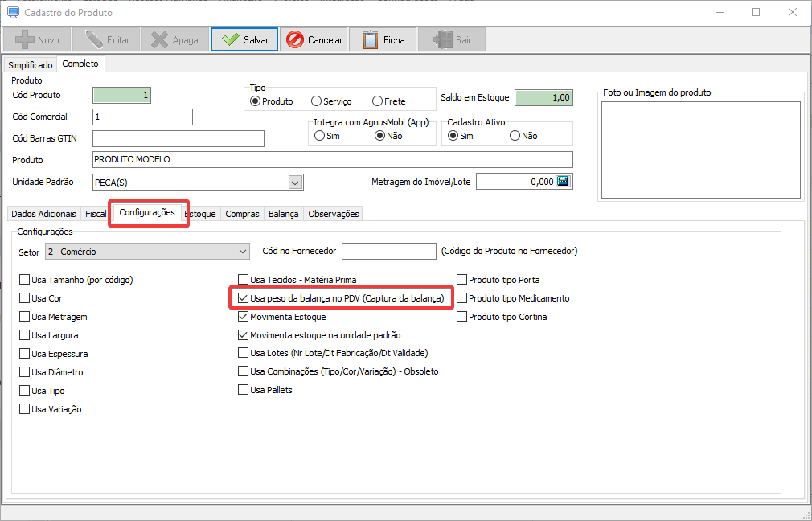Minimize the Cadastro do Produto window
Screen dimensions: 812x521
(x=720, y=12)
